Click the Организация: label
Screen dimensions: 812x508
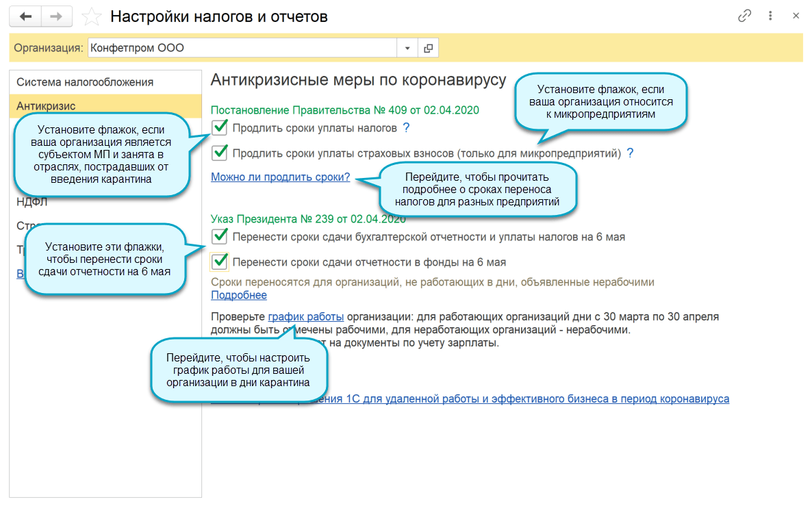49,48
